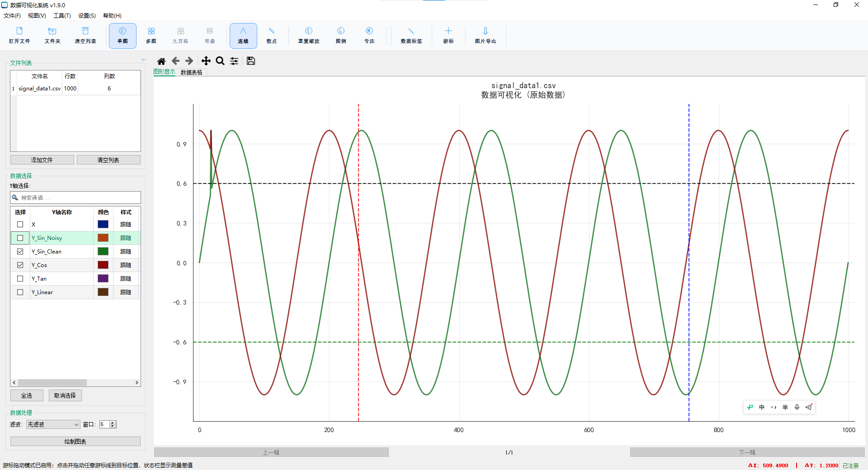
Task: Open the 工具(T) menu
Action: tap(62, 16)
